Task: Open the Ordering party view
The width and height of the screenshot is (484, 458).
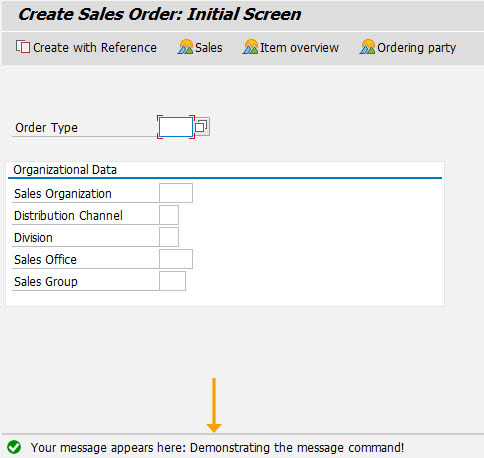Action: tap(408, 47)
